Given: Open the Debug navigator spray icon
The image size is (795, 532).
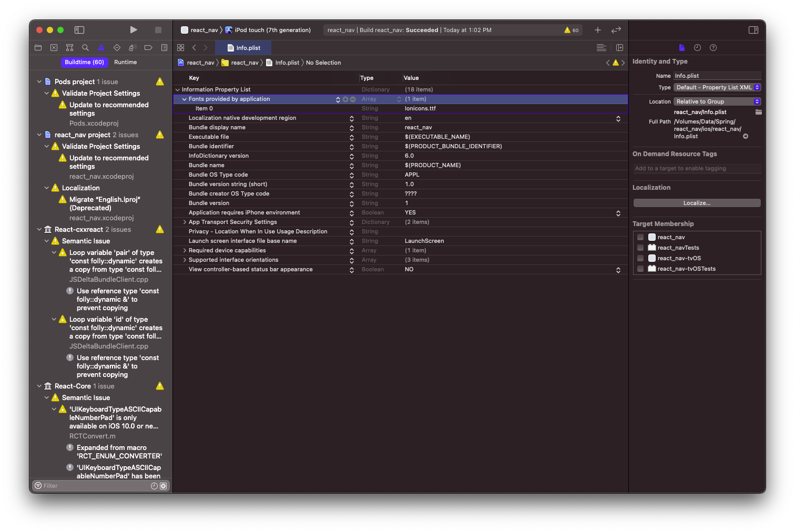Looking at the screenshot, I should (x=132, y=48).
